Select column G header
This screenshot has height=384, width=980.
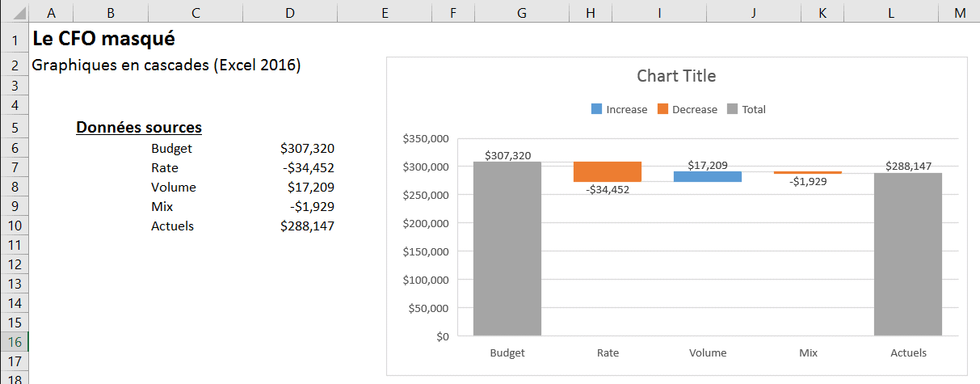tap(522, 11)
